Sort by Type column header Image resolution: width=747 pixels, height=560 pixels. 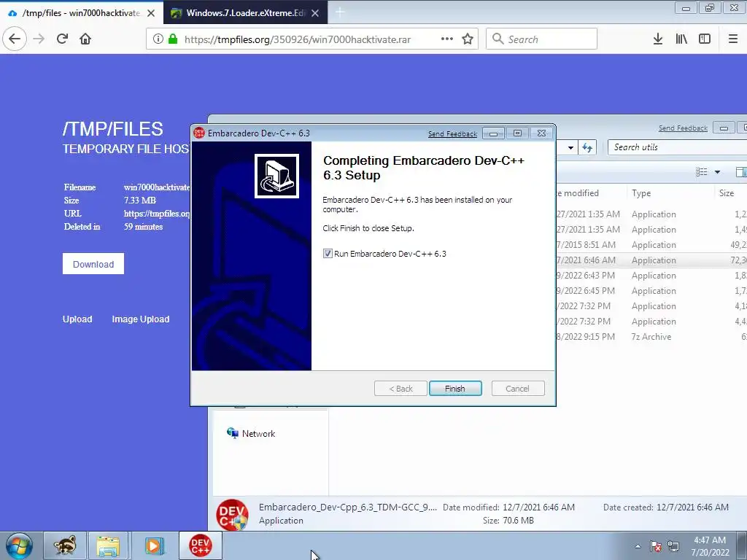pos(670,192)
